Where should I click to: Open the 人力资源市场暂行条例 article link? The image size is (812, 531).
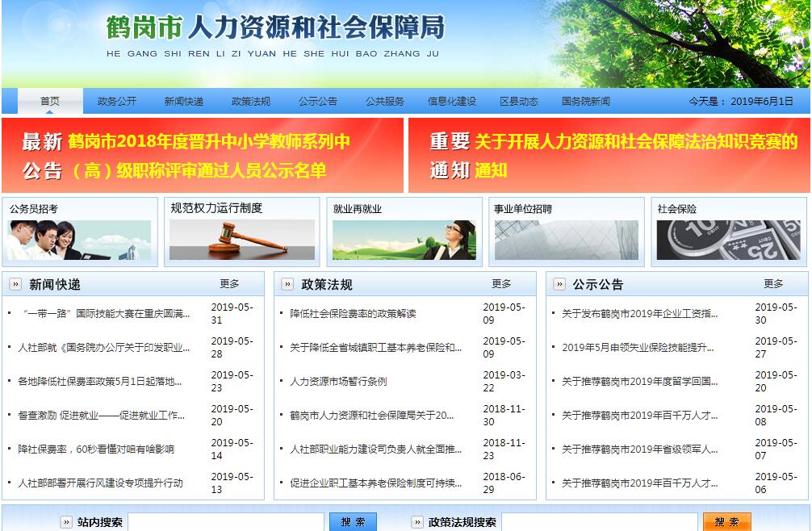[x=338, y=382]
